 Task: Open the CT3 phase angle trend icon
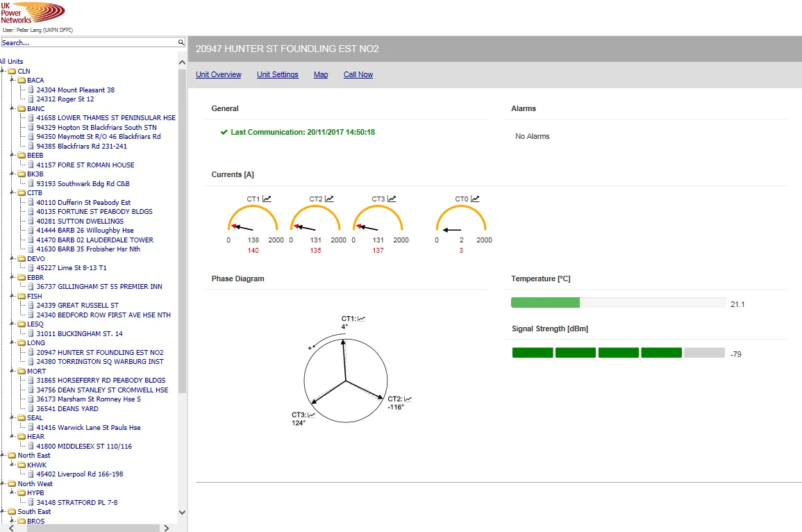[311, 415]
